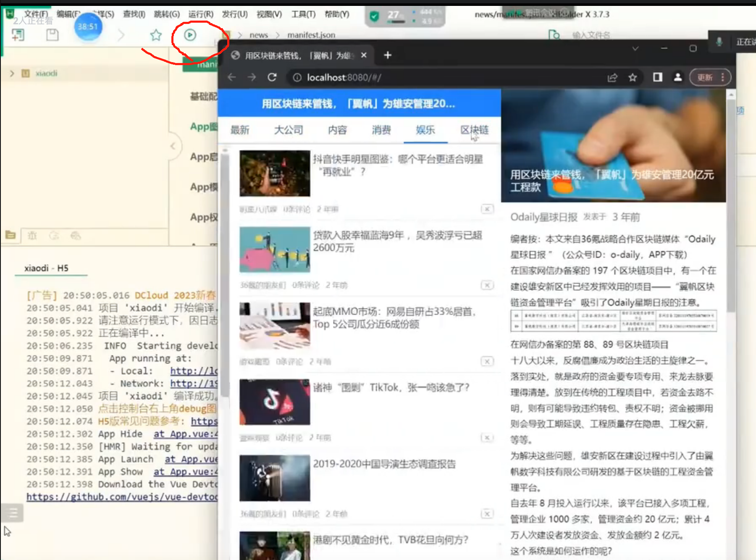This screenshot has height=560, width=756.
Task: Switch to the 内容 news tab
Action: tap(338, 130)
